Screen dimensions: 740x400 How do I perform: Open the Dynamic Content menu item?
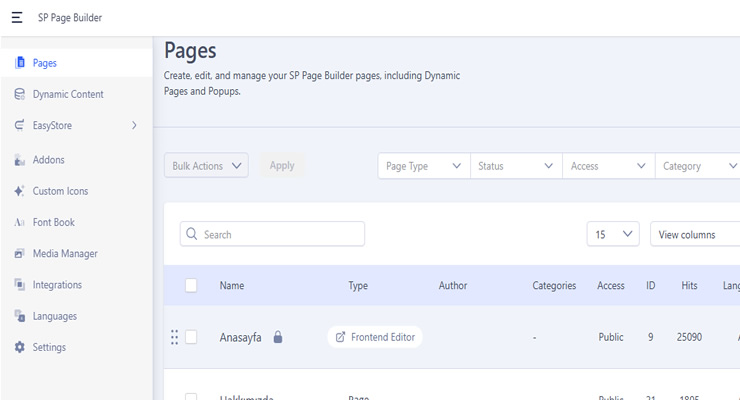pos(76,94)
